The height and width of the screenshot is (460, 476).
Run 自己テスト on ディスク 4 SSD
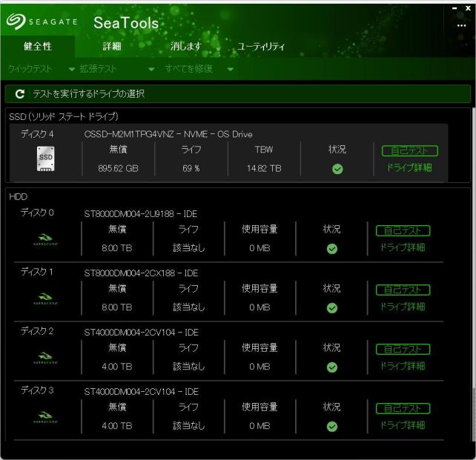(409, 150)
